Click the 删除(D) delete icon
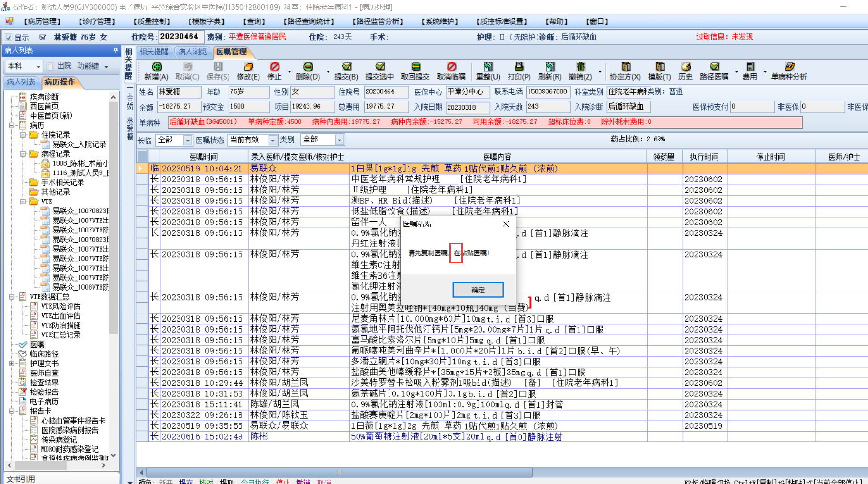 point(308,67)
